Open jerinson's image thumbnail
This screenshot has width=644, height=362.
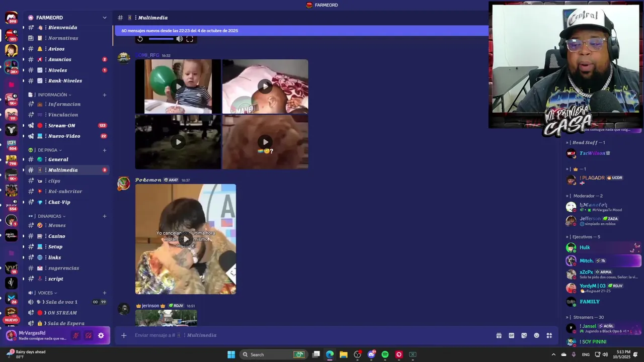pyautogui.click(x=166, y=317)
